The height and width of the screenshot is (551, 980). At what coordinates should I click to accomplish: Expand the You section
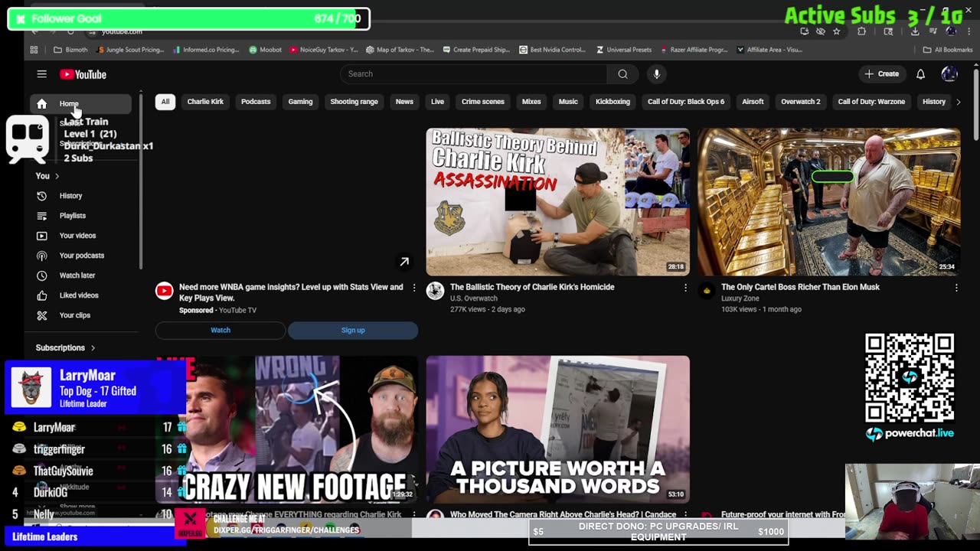pyautogui.click(x=47, y=176)
